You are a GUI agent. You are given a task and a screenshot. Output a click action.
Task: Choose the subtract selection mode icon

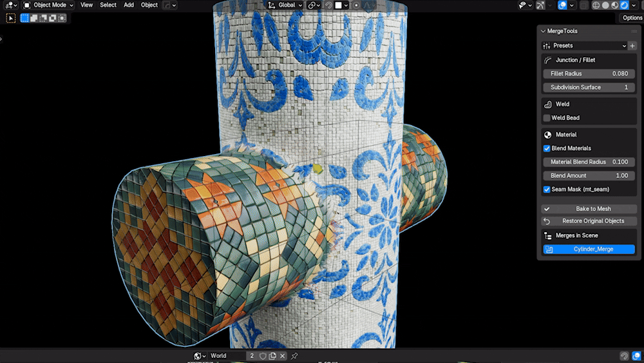43,18
